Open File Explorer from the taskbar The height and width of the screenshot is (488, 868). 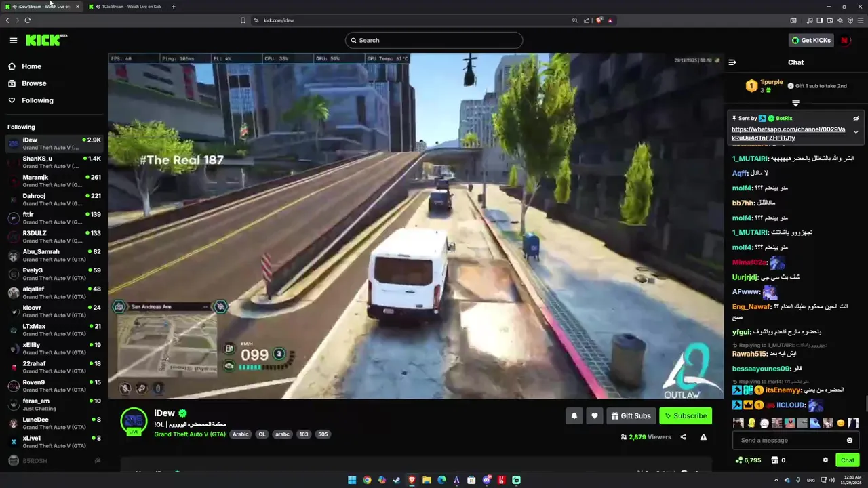tap(427, 480)
